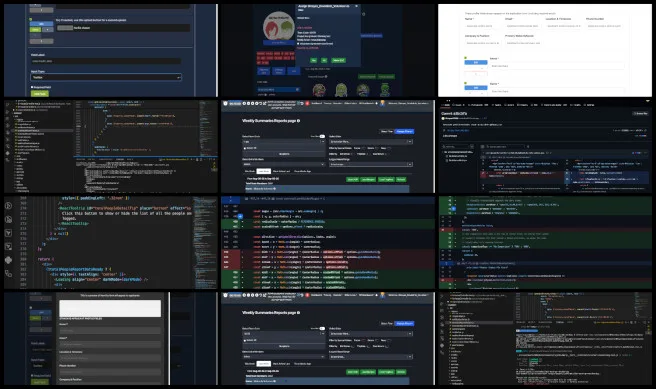Click the red notification bell in upper Weekly Summaries header
Image resolution: width=656 pixels, height=389 pixels.
[x=307, y=103]
